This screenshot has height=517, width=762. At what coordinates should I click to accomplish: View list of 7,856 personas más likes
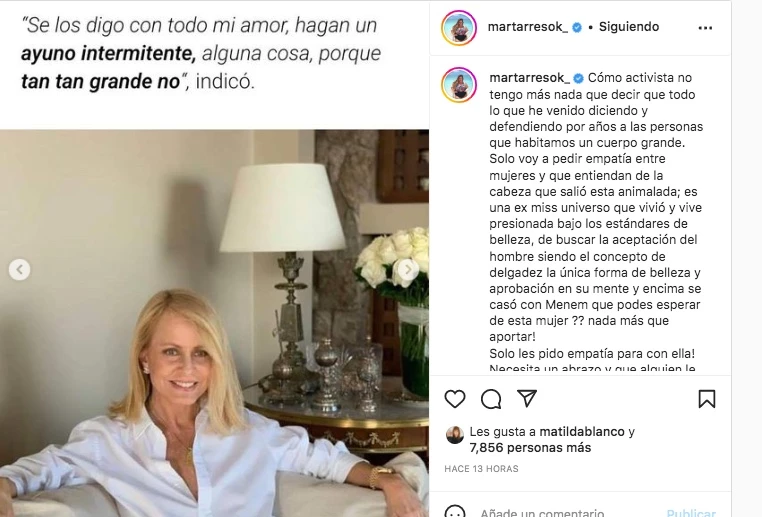coord(530,448)
